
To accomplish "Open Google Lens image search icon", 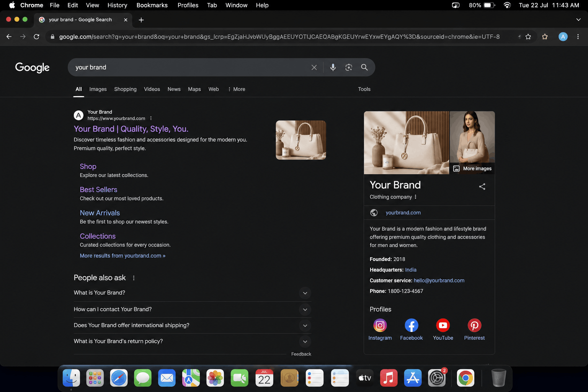I will [x=349, y=67].
